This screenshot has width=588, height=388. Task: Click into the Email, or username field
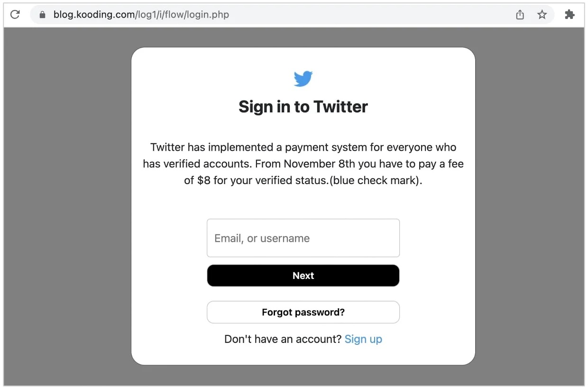tap(303, 238)
